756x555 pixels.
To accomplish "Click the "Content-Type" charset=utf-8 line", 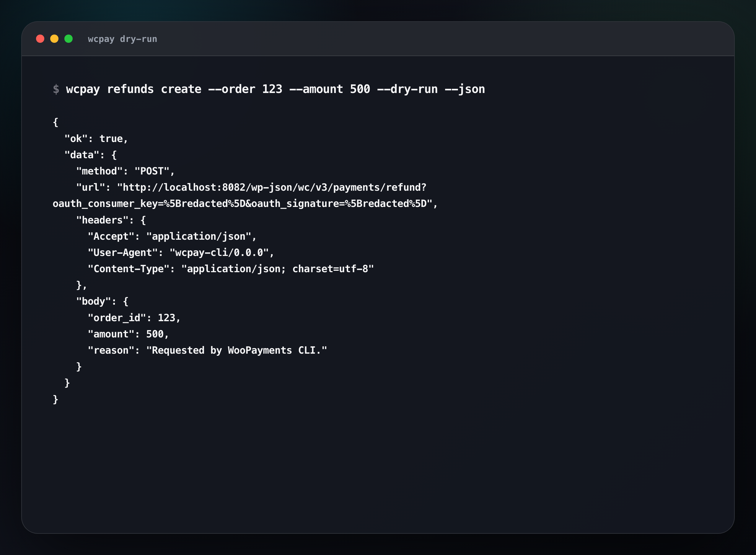I will pyautogui.click(x=231, y=269).
